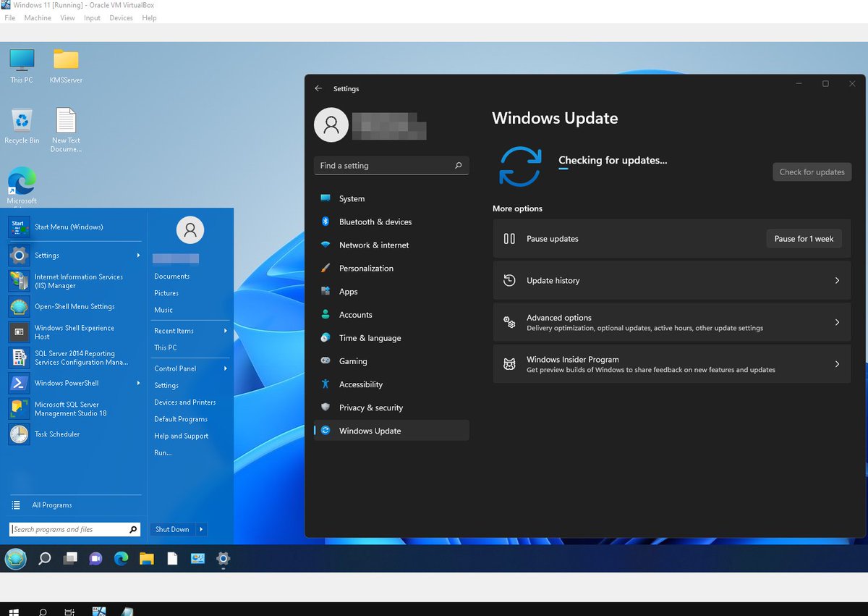The image size is (868, 616).
Task: Open the Search icon in Windows 11 taskbar
Action: pos(44,558)
